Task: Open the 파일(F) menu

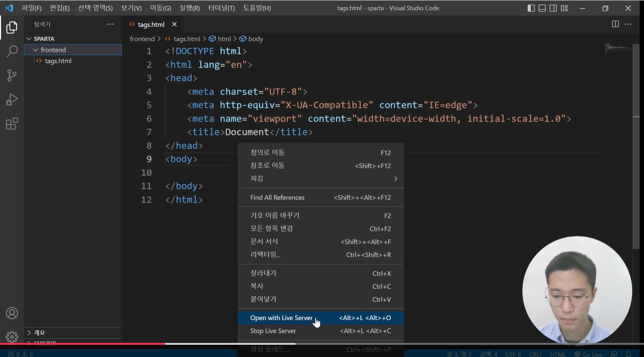Action: pos(31,8)
